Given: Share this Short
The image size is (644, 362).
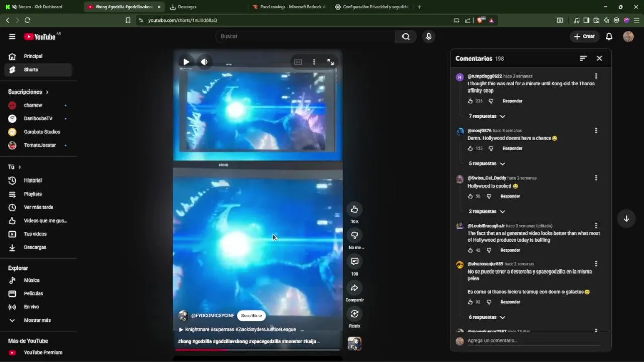Looking at the screenshot, I should 354,288.
